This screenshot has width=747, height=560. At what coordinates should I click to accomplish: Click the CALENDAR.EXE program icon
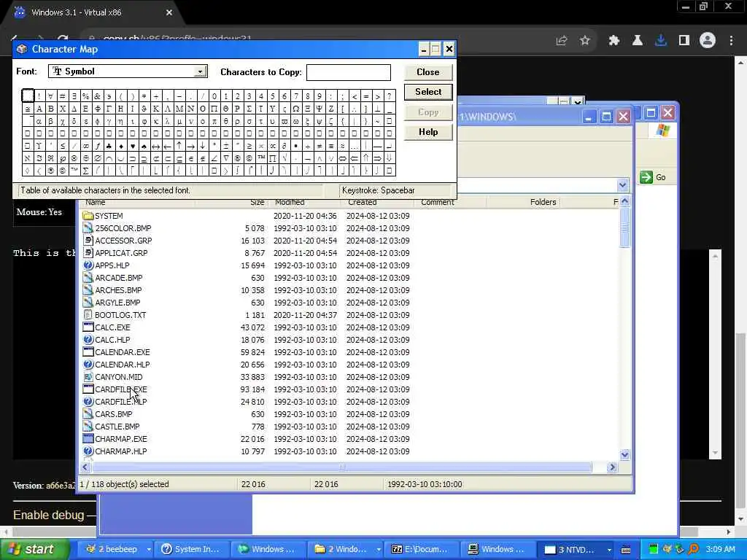(88, 352)
